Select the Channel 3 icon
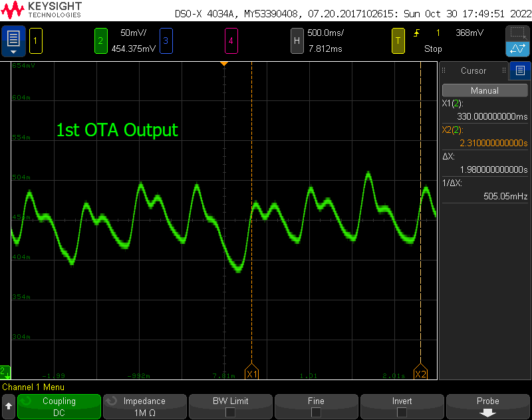 coord(166,41)
